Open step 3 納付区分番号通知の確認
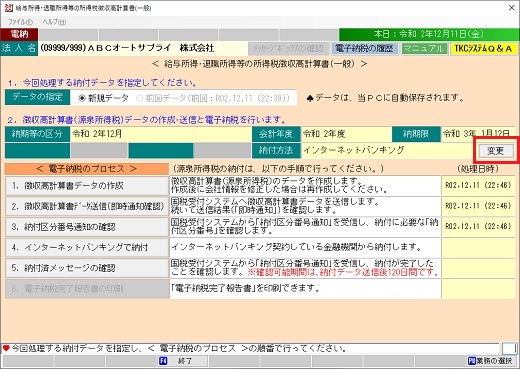Image resolution: width=520 pixels, height=369 pixels. (87, 227)
